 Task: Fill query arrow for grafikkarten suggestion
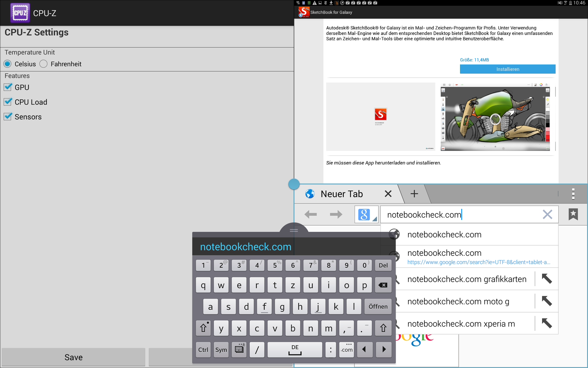click(x=547, y=279)
